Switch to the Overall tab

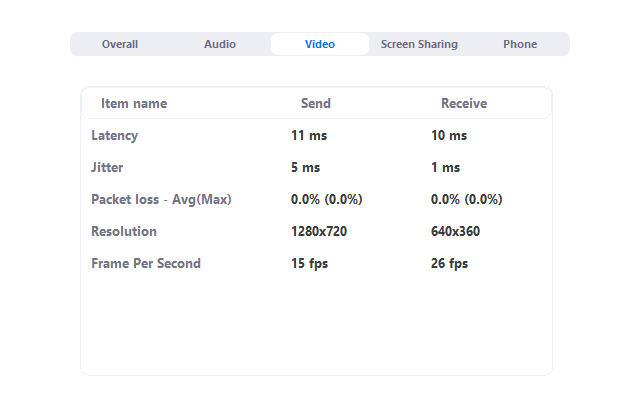point(120,44)
